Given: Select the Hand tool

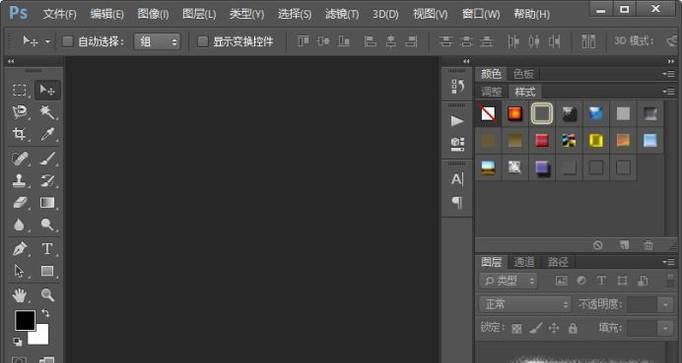Looking at the screenshot, I should click(20, 296).
